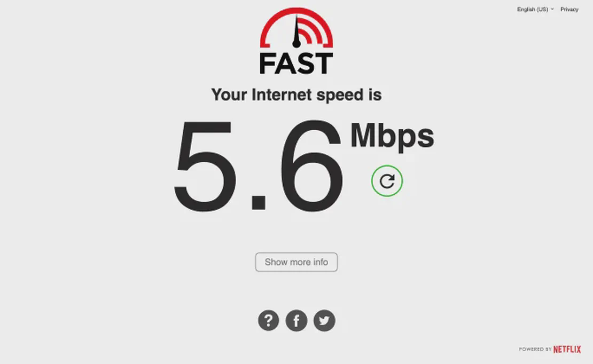The height and width of the screenshot is (364, 593).
Task: Click the red Netflix logo
Action: 567,349
